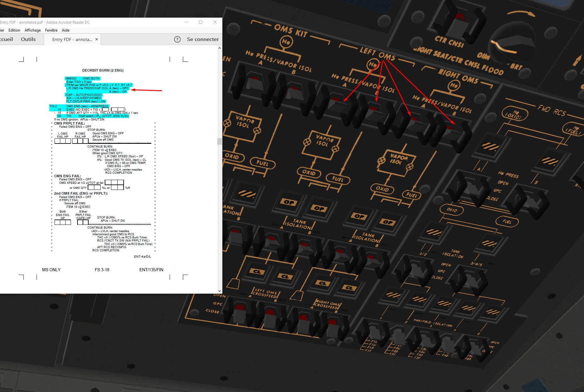Click the OMS Kit He circle symbol

coord(286,42)
